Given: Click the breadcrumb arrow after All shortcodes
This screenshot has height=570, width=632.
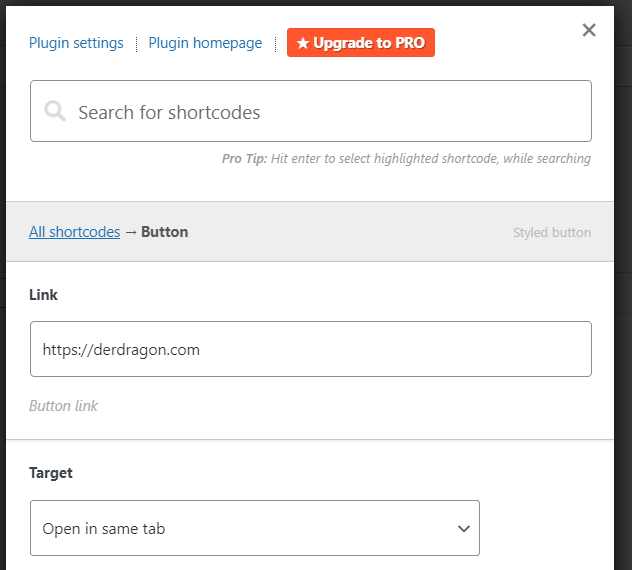Looking at the screenshot, I should tap(130, 232).
